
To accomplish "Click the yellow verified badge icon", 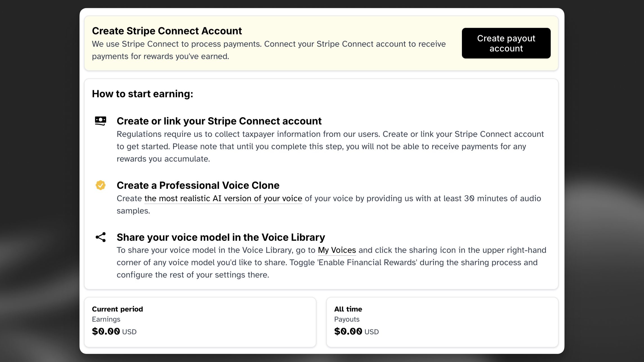I will click(101, 185).
